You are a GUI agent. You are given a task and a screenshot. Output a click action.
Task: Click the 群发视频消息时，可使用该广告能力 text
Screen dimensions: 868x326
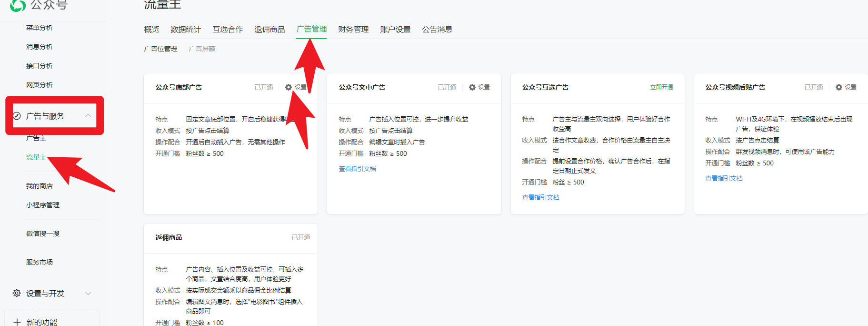[785, 152]
